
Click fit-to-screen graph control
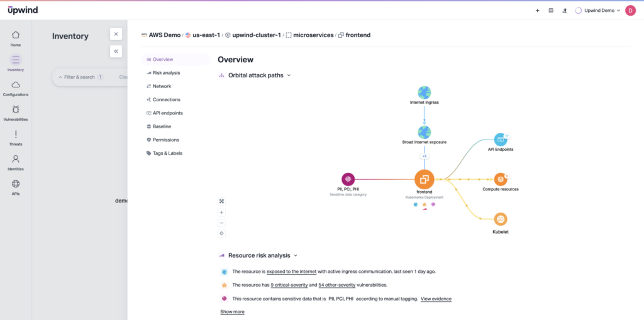tap(222, 201)
